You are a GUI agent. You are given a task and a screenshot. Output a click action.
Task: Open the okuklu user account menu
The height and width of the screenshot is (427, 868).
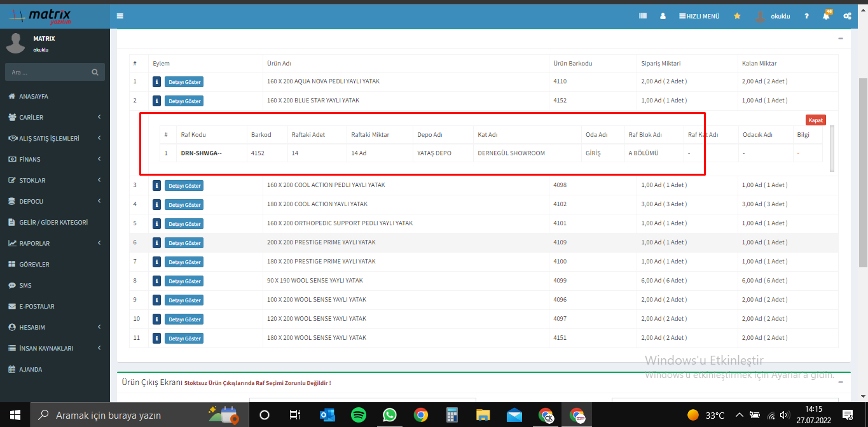[x=773, y=16]
